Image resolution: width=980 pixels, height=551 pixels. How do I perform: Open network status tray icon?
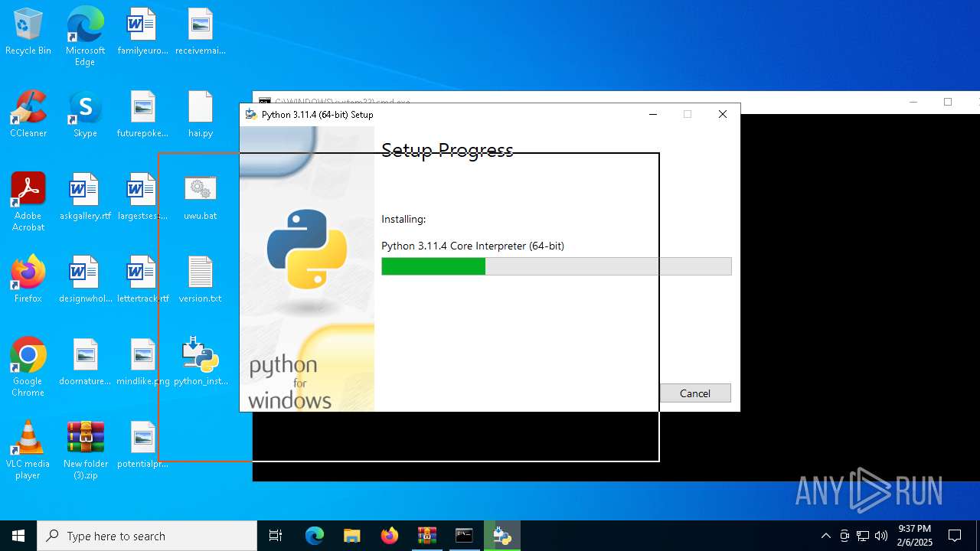click(x=863, y=536)
